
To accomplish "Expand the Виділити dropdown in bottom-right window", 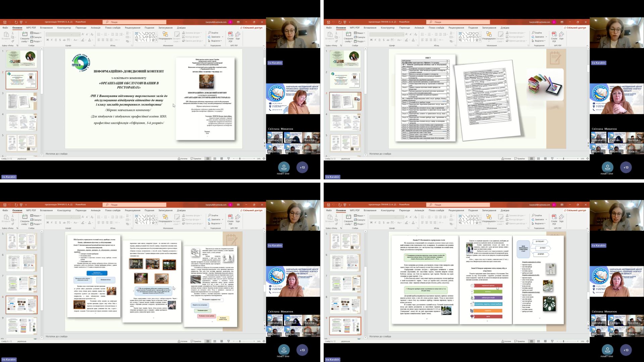I will (540, 224).
